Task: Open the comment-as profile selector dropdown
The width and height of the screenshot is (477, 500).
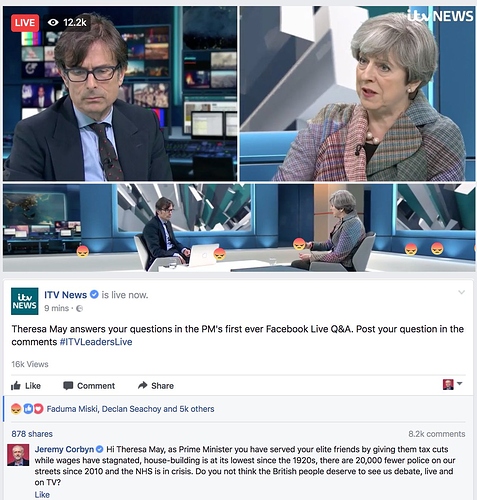Action: 452,384
